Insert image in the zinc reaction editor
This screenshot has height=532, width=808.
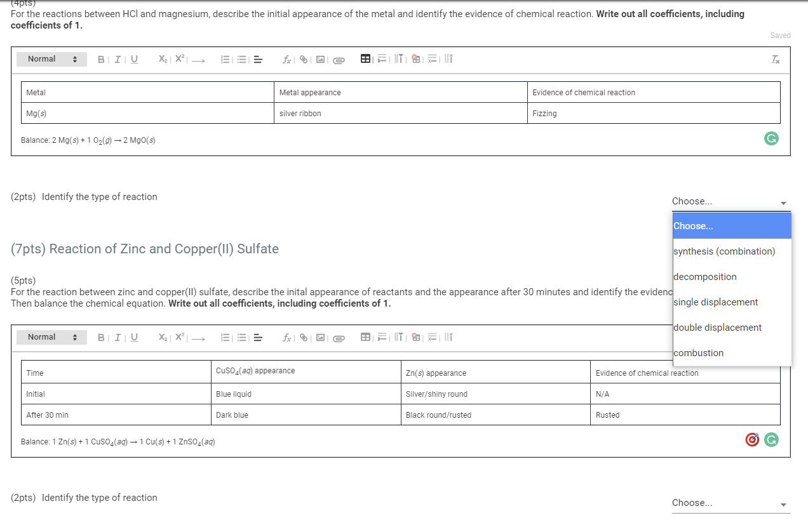(x=321, y=338)
